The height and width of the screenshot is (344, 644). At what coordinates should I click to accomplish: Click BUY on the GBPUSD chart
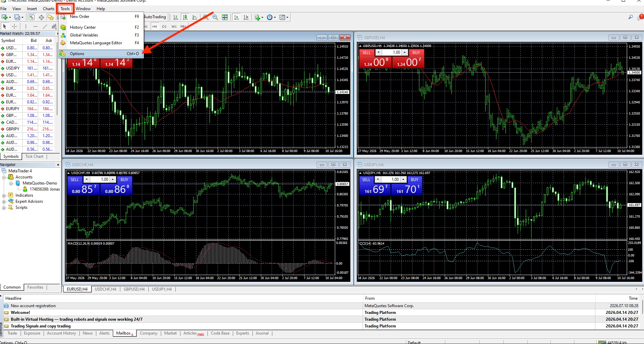pyautogui.click(x=416, y=53)
